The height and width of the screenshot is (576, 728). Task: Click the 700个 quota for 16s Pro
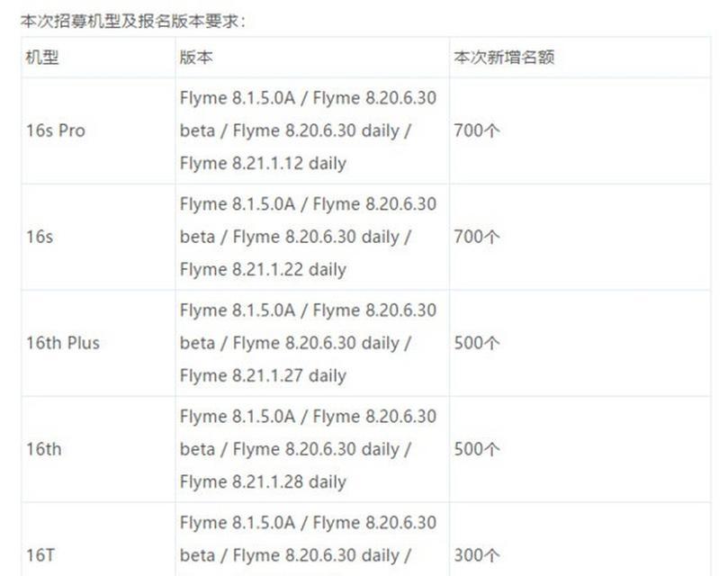pos(477,131)
